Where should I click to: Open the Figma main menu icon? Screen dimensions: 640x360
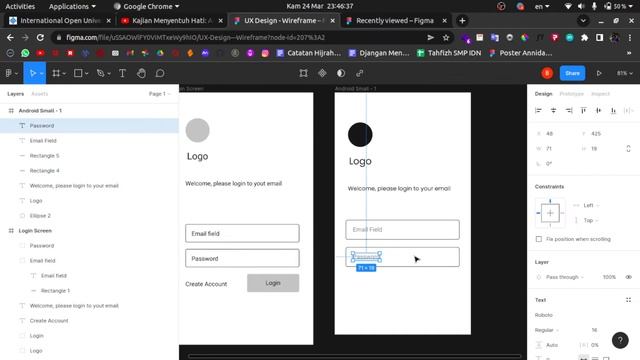pos(9,73)
